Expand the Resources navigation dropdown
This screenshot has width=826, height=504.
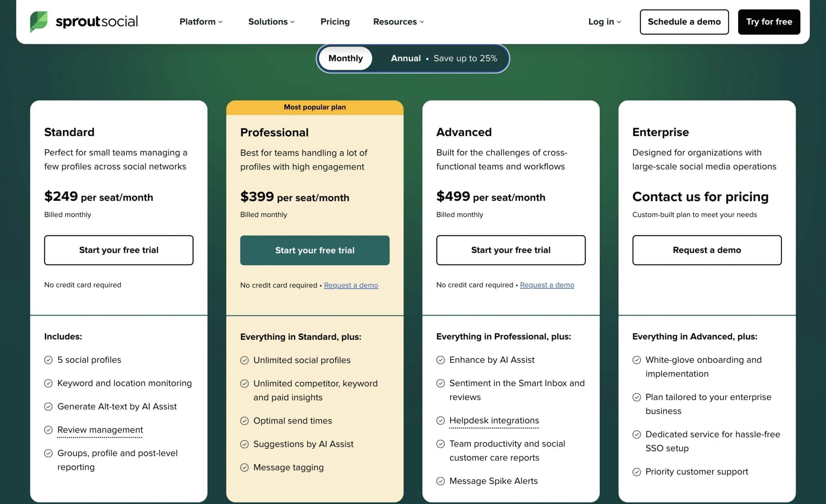(398, 22)
